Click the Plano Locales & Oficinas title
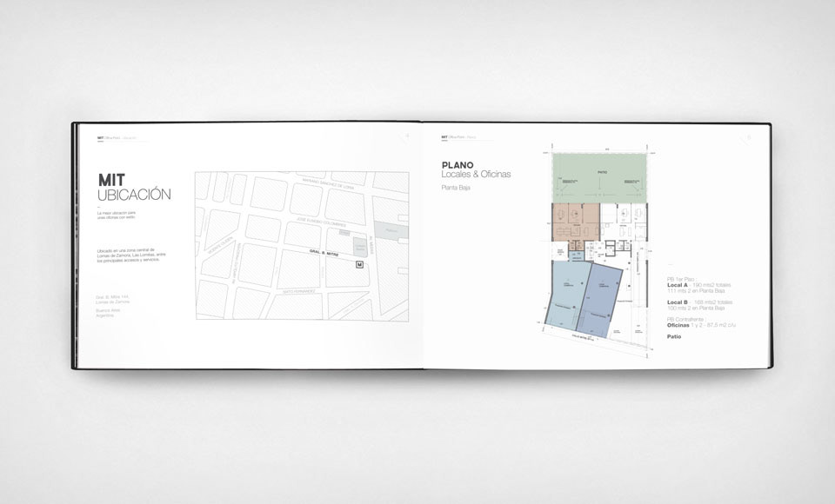 click(x=476, y=169)
